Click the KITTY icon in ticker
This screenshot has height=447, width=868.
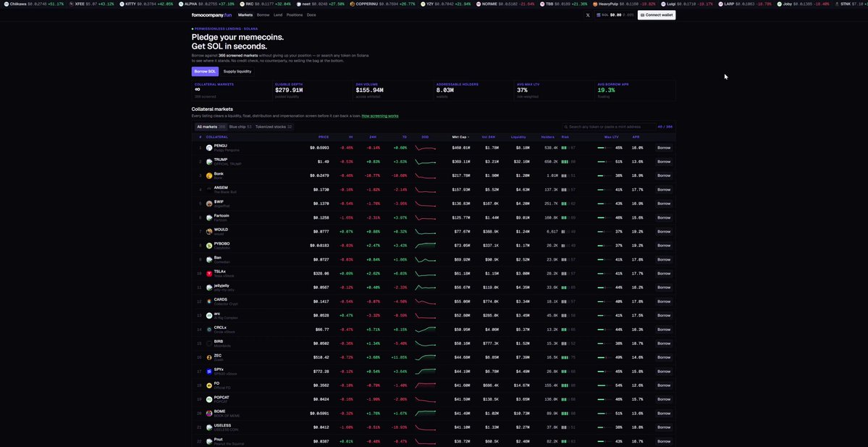click(122, 4)
